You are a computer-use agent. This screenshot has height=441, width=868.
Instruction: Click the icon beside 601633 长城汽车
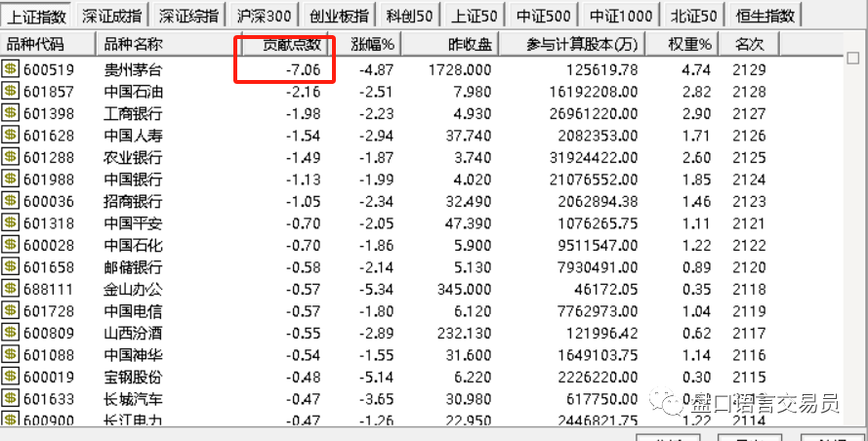click(10, 398)
